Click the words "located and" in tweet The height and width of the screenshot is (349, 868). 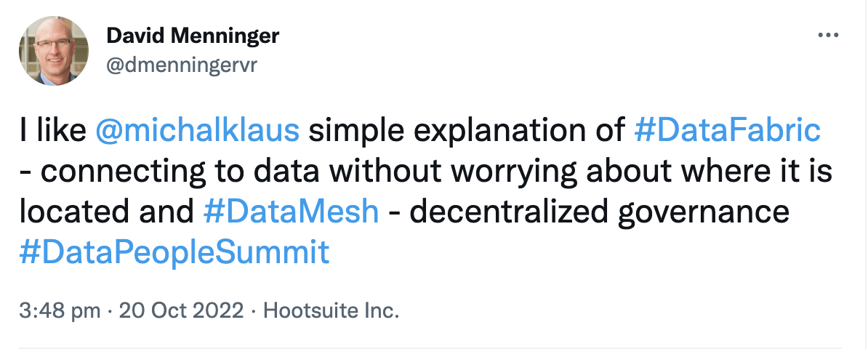pyautogui.click(x=105, y=212)
